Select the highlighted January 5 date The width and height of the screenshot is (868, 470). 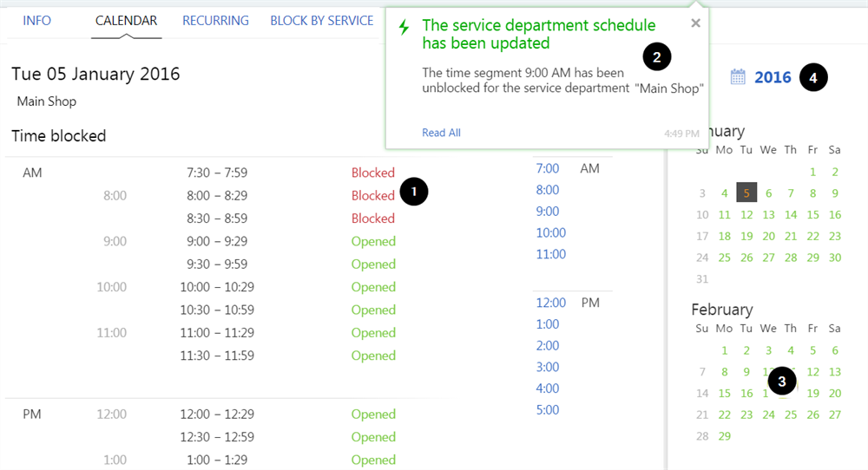click(x=746, y=193)
